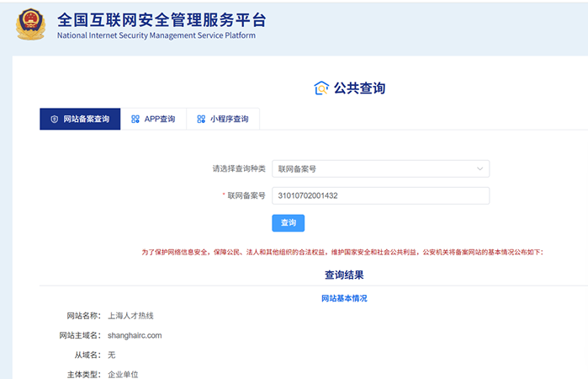
Task: Click the grid icon beside 小程序查询
Action: point(201,119)
